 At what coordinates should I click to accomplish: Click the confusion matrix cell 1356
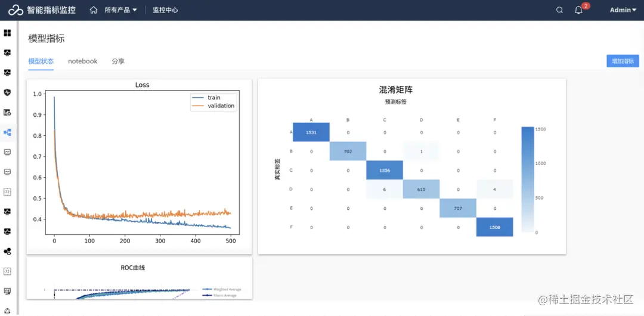pos(385,170)
